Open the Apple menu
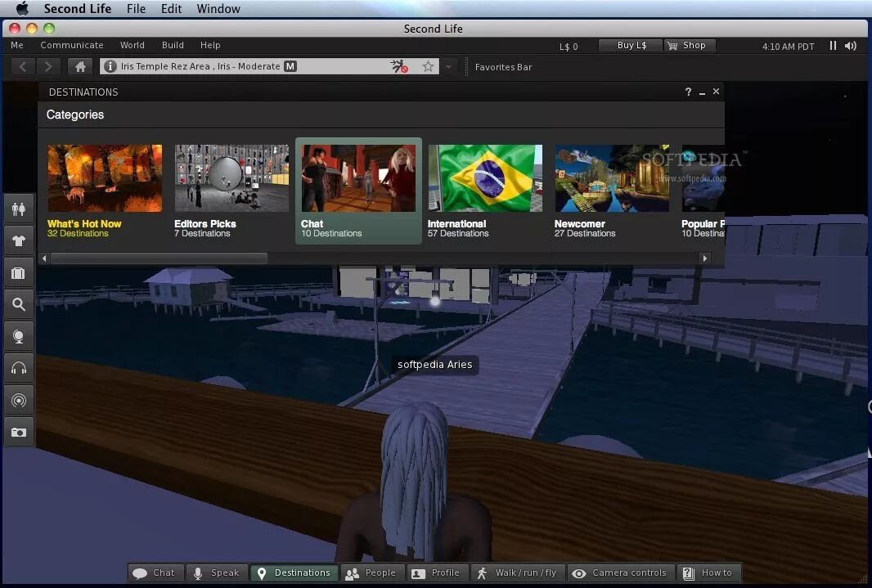This screenshot has width=872, height=588. click(x=22, y=8)
